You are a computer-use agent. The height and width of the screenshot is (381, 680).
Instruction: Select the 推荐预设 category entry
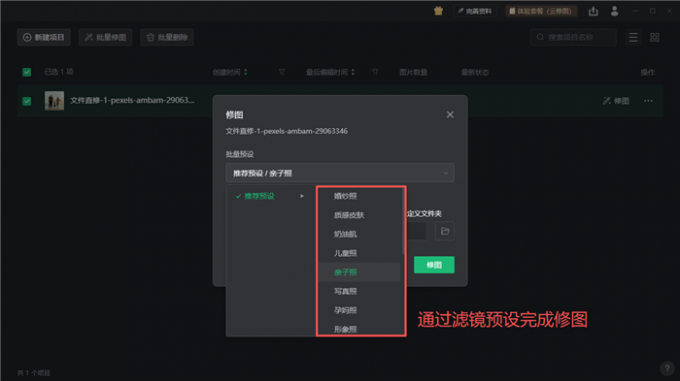[x=259, y=196]
